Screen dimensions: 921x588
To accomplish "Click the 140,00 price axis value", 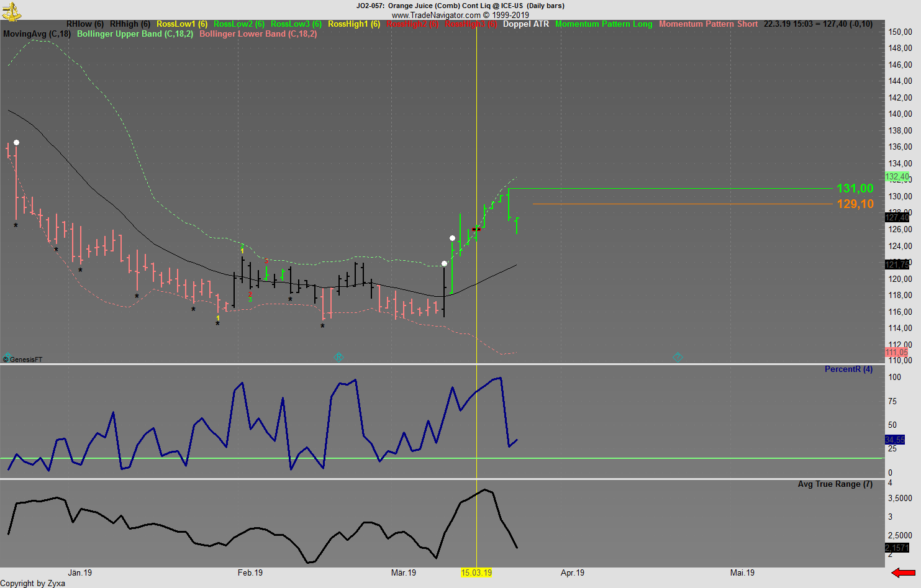I will point(901,114).
